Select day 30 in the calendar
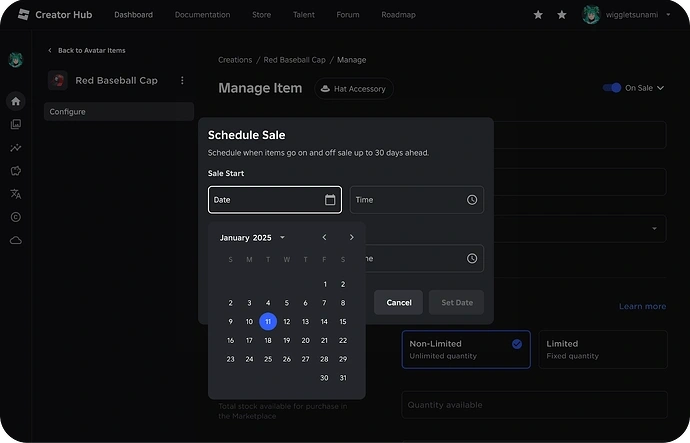The width and height of the screenshot is (690, 443). click(324, 378)
